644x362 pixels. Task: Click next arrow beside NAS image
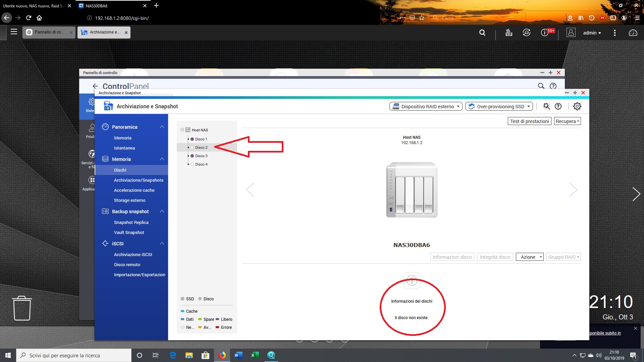(x=573, y=190)
